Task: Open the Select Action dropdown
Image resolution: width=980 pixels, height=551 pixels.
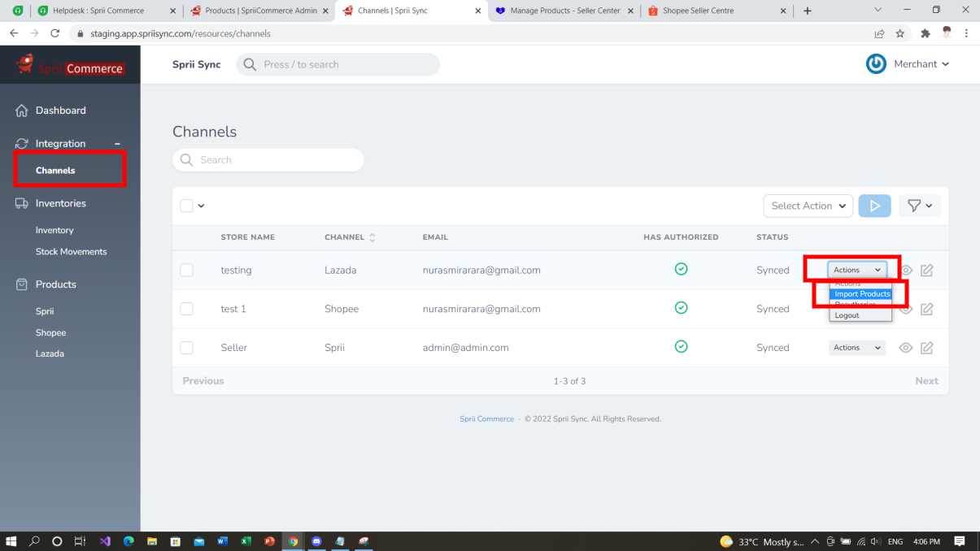Action: tap(808, 206)
